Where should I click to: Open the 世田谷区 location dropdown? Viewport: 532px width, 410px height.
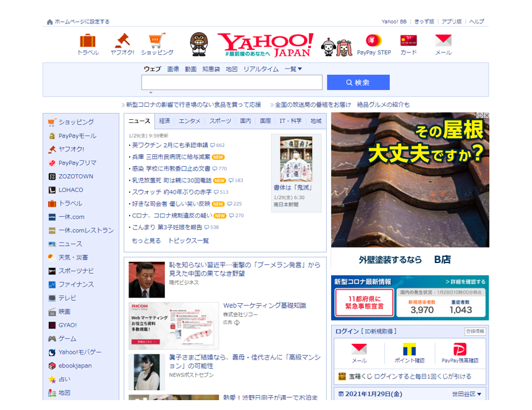(x=467, y=394)
